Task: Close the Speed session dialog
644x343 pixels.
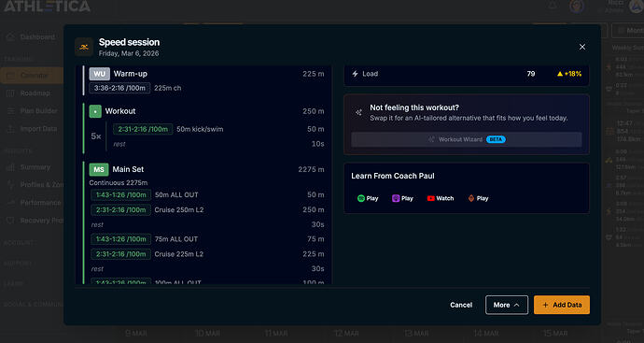Action: [x=582, y=47]
